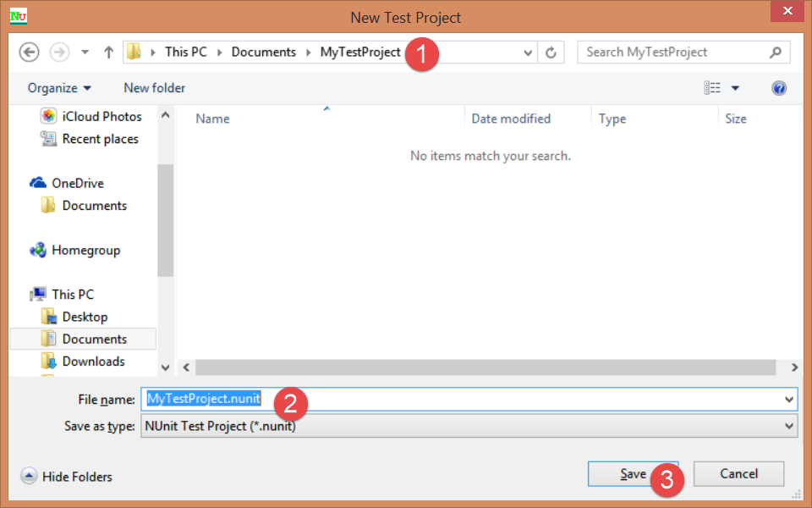Change the view layout icon
812x508 pixels.
tap(712, 87)
